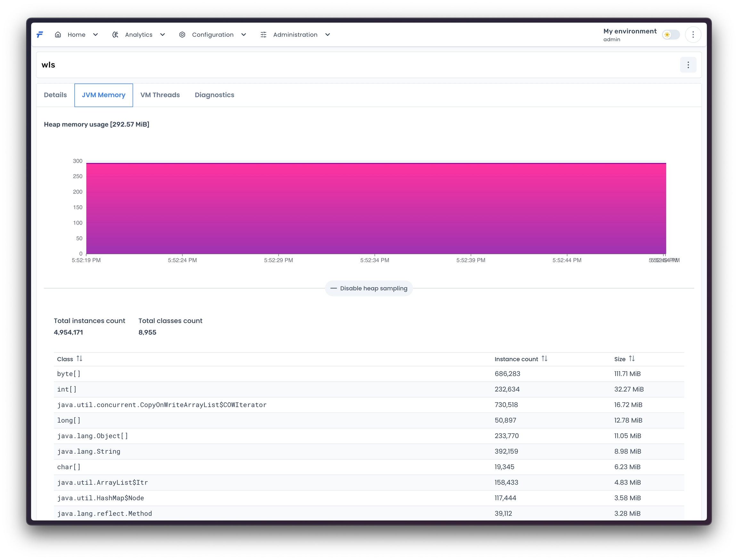Click the Home house icon
The height and width of the screenshot is (560, 738).
58,35
